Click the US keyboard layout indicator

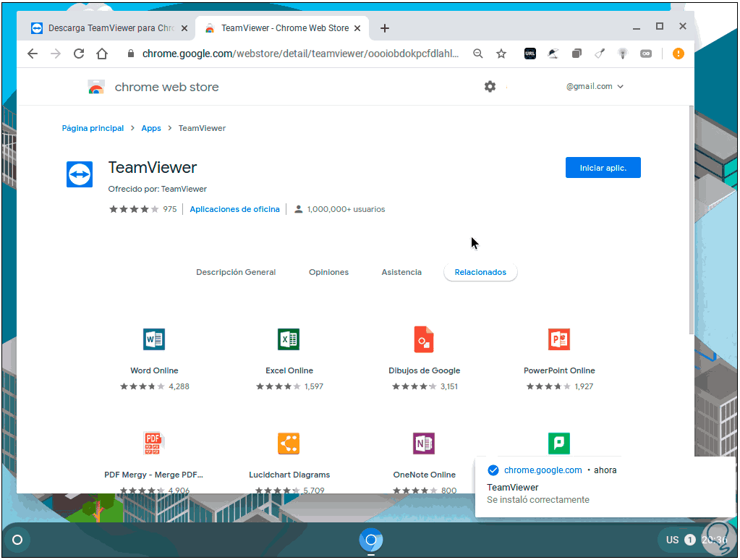673,540
